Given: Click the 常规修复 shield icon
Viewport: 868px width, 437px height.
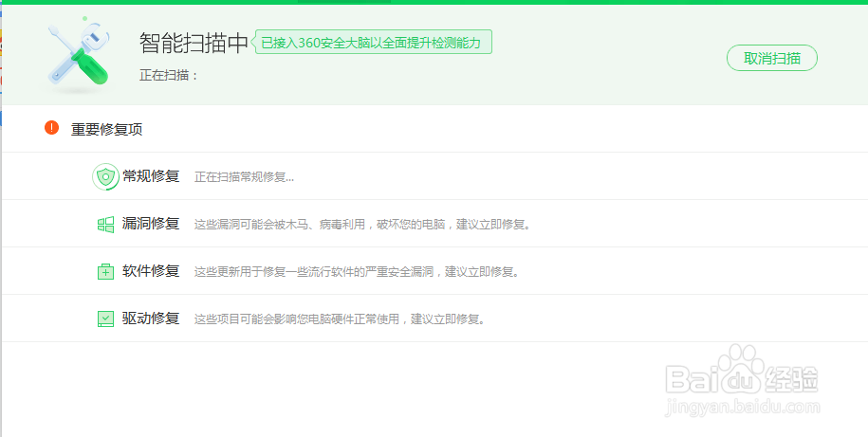Looking at the screenshot, I should (x=105, y=177).
